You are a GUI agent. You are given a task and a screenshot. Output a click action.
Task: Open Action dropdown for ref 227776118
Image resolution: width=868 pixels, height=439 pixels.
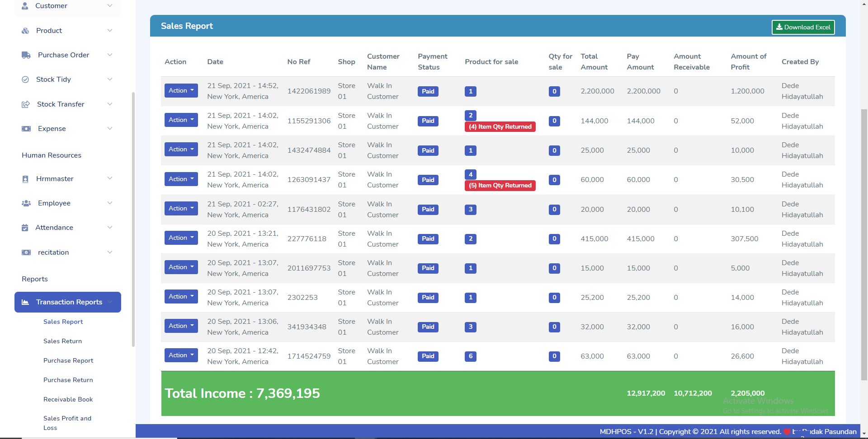coord(181,238)
